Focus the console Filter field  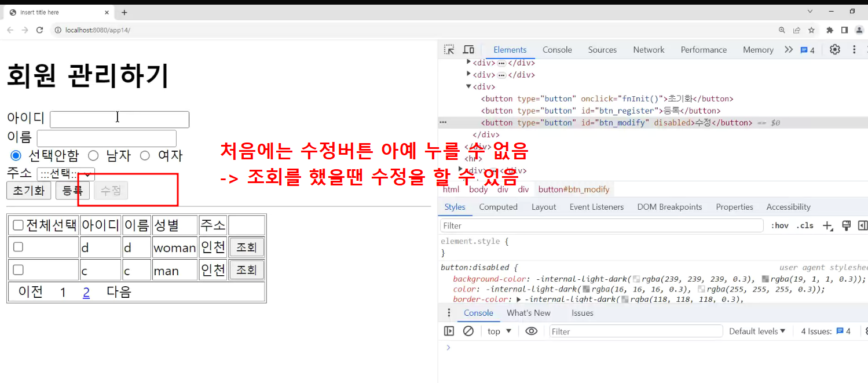(x=636, y=331)
